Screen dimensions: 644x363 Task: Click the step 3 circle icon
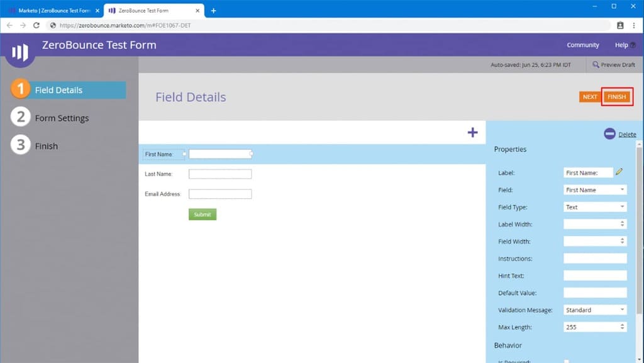click(x=21, y=145)
